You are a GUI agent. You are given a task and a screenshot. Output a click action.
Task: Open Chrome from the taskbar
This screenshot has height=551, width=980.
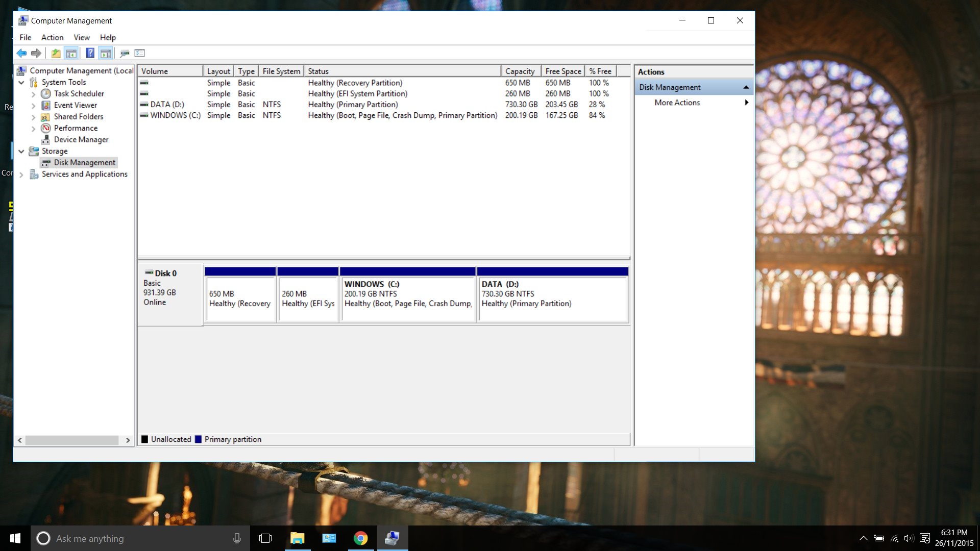360,538
